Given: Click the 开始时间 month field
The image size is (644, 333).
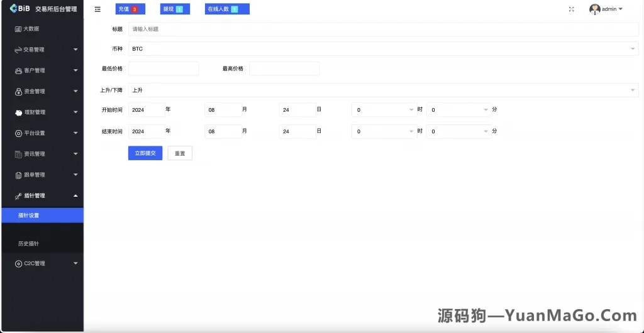Looking at the screenshot, I should tap(223, 110).
